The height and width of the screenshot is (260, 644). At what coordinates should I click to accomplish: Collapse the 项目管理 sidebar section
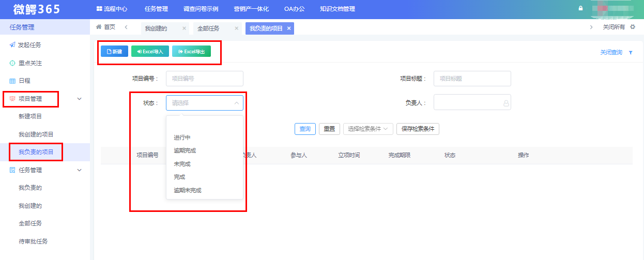point(79,98)
